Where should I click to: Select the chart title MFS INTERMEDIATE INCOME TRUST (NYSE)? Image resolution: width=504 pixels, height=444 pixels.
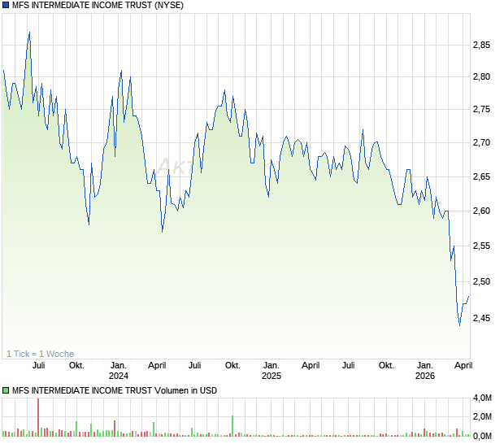tap(98, 5)
